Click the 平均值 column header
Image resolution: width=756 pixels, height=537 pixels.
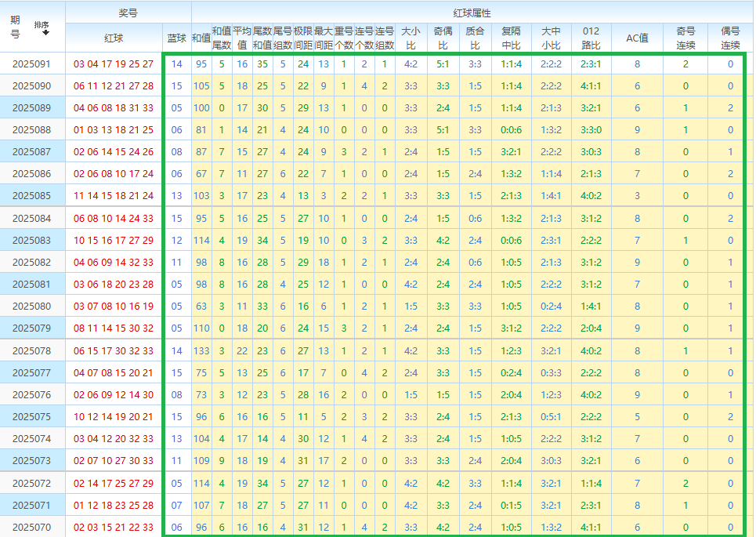tap(242, 38)
